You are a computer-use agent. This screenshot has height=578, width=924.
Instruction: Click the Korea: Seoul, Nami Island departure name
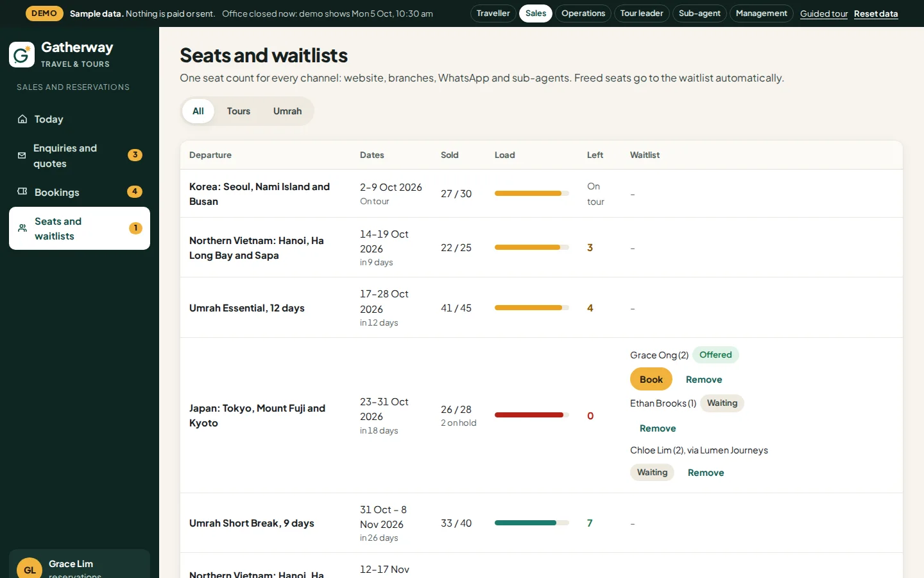[x=259, y=194]
